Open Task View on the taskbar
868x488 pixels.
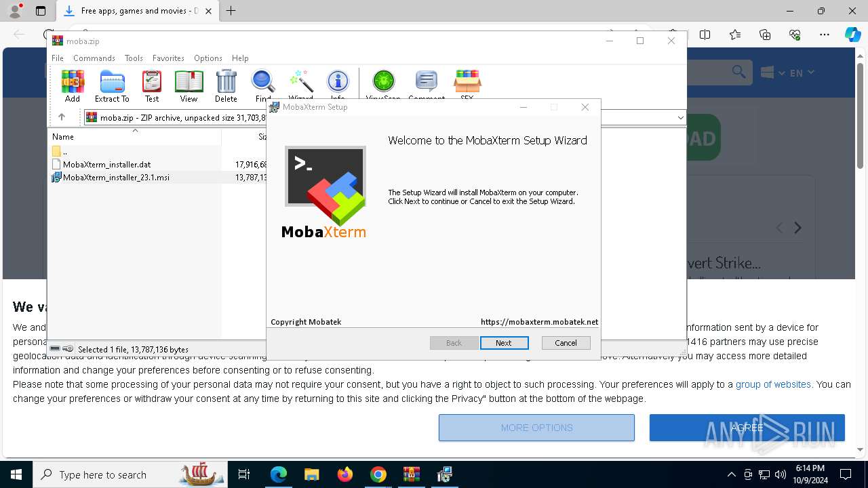pyautogui.click(x=244, y=474)
